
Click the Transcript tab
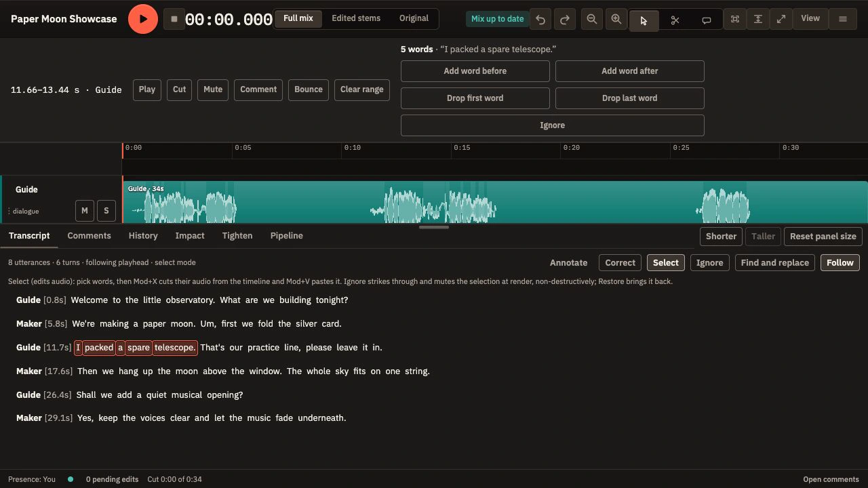pyautogui.click(x=29, y=236)
